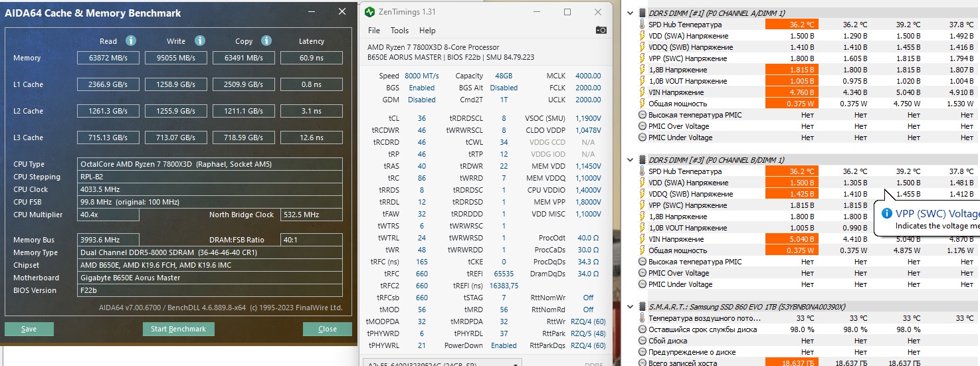Click lightning icon of Общая мощность row in DIMM [#1]
Screen dimensions: 980x366
(642, 104)
